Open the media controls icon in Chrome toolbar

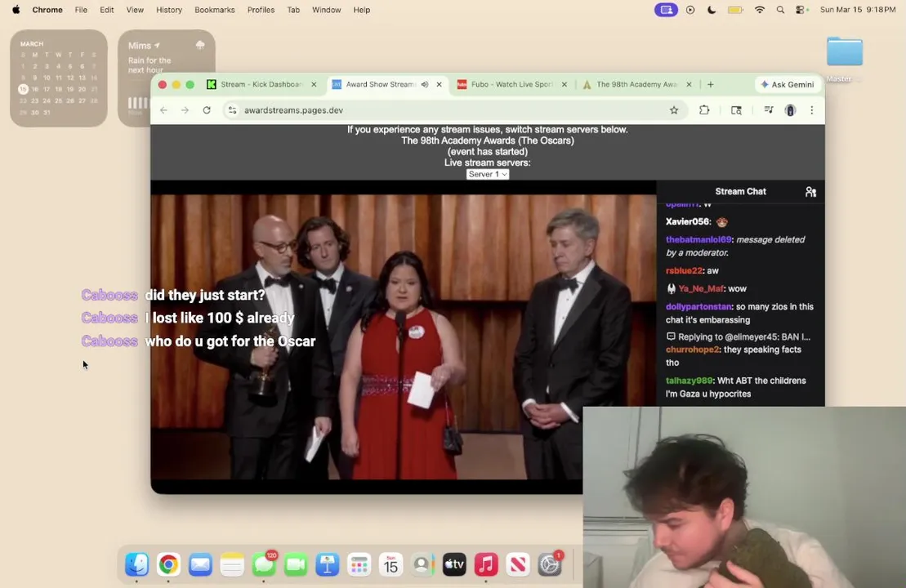(769, 110)
